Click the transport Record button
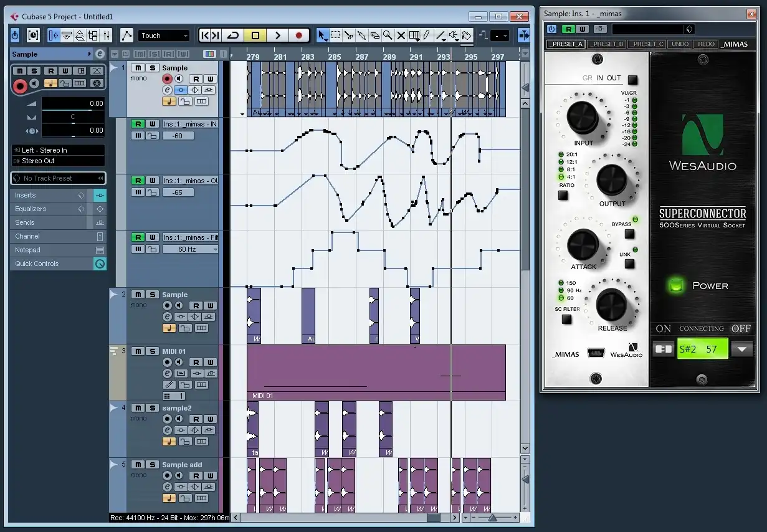Screen dimensions: 767x532 (x=299, y=36)
